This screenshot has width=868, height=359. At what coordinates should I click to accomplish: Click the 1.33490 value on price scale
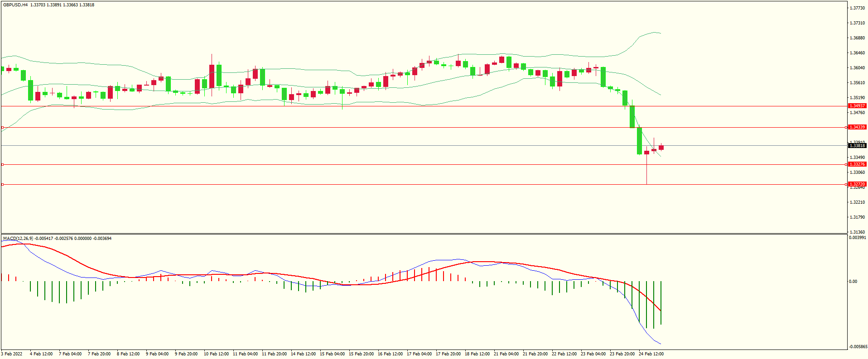tap(858, 158)
